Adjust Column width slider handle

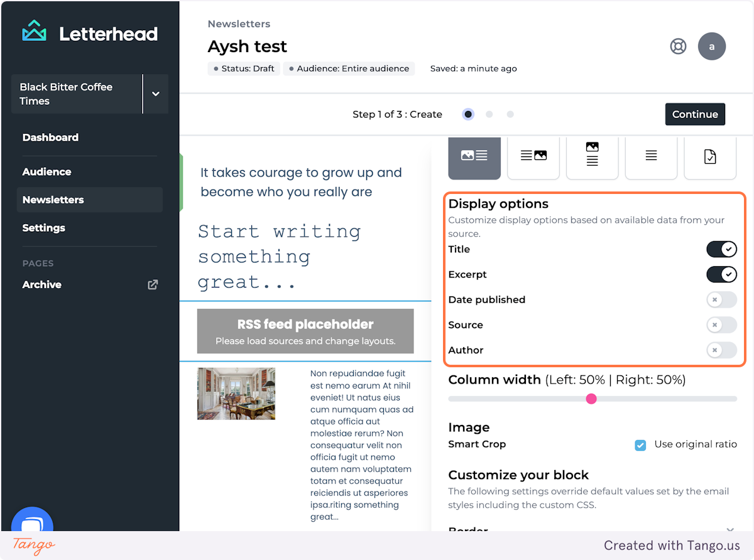pyautogui.click(x=591, y=399)
